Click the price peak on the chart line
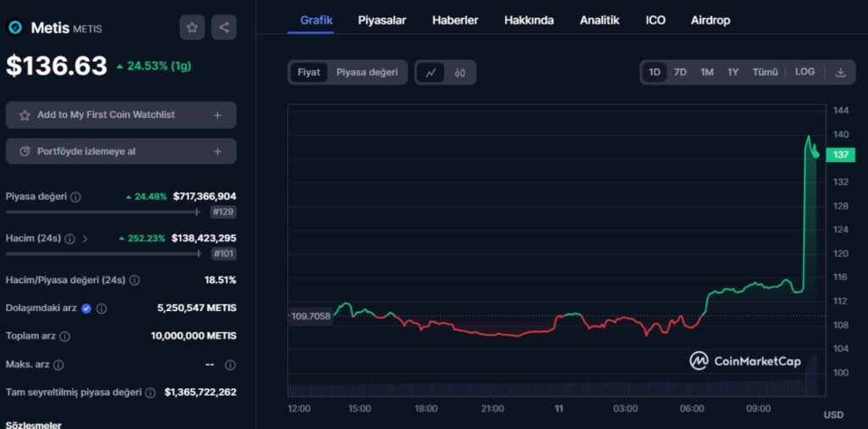The image size is (868, 429). point(808,136)
